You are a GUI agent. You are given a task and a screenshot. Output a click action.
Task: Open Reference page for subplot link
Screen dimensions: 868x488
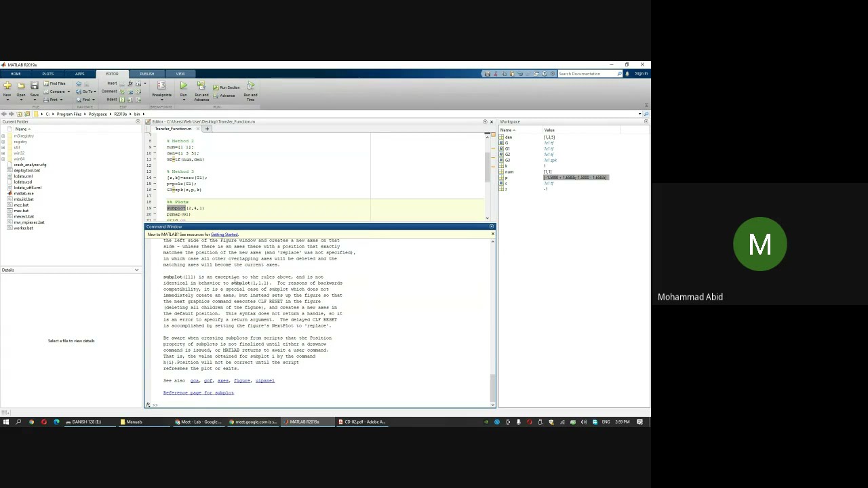point(198,392)
